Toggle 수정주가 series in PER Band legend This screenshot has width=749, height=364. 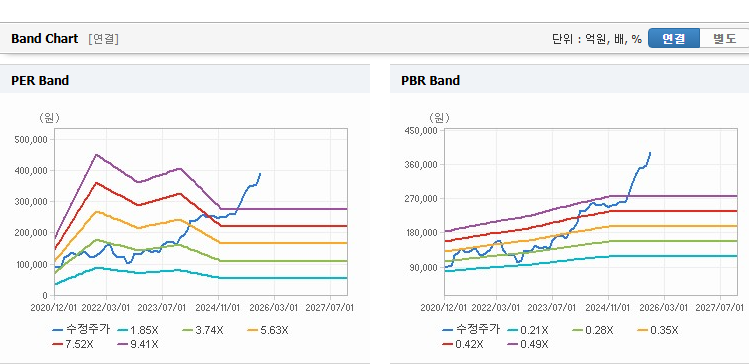tap(82, 330)
